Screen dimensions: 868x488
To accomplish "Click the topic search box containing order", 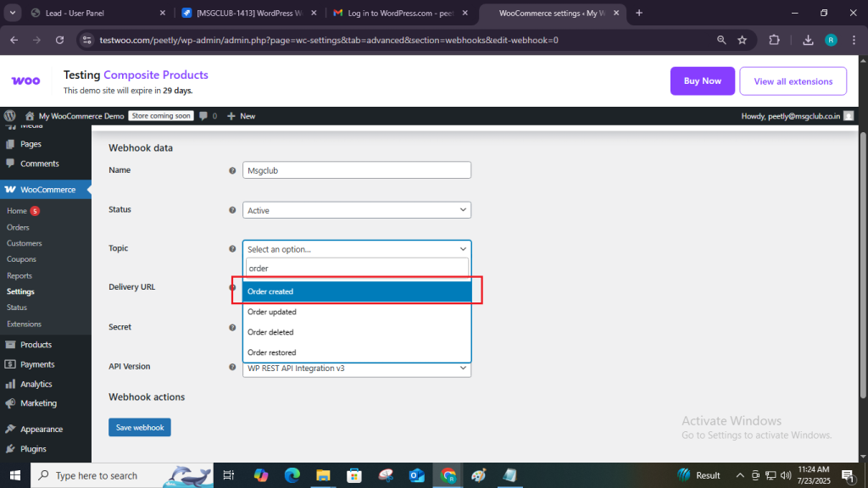I will click(357, 269).
